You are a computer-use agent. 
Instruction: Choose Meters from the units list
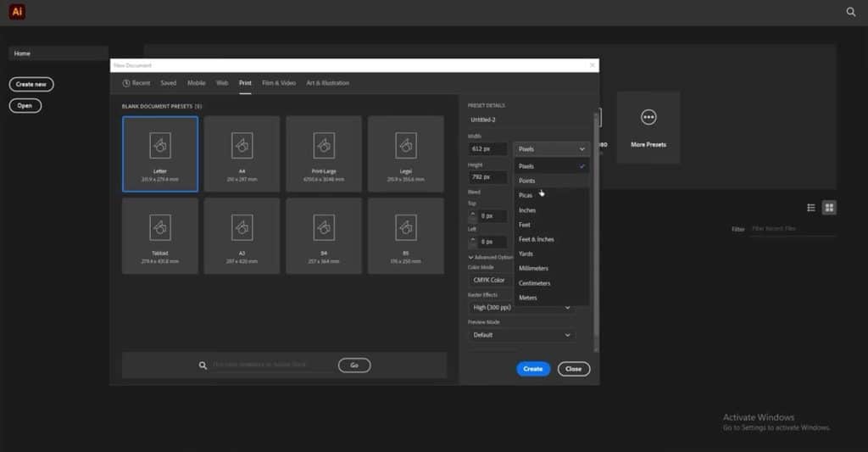pyautogui.click(x=552, y=298)
